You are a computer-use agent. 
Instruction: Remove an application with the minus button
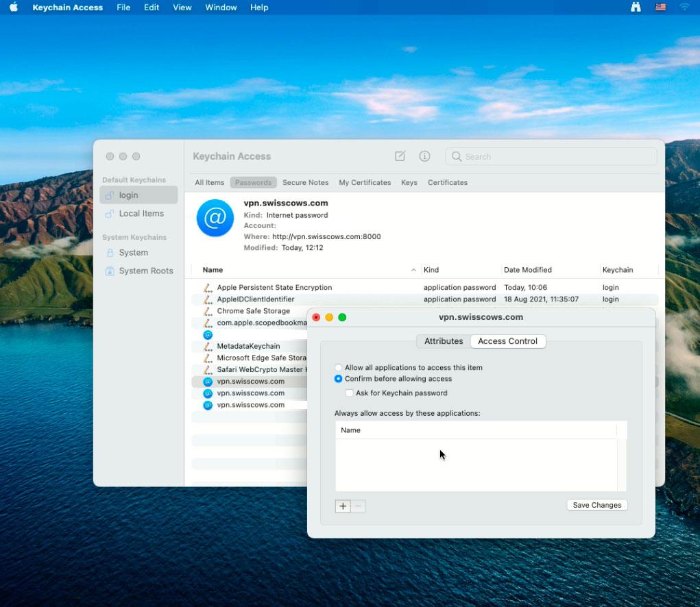[x=358, y=506]
